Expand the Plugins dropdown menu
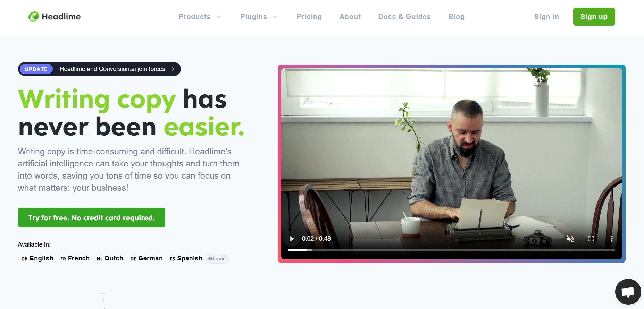Viewport: 644px width, 309px height. pos(259,17)
